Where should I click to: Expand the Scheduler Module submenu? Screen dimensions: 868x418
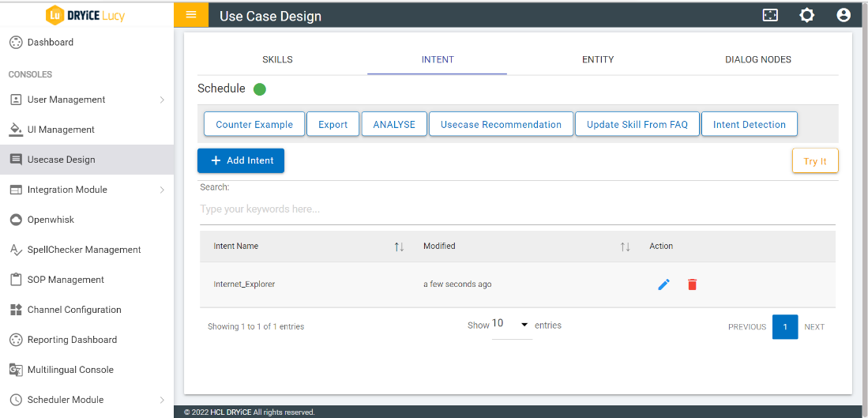point(162,400)
